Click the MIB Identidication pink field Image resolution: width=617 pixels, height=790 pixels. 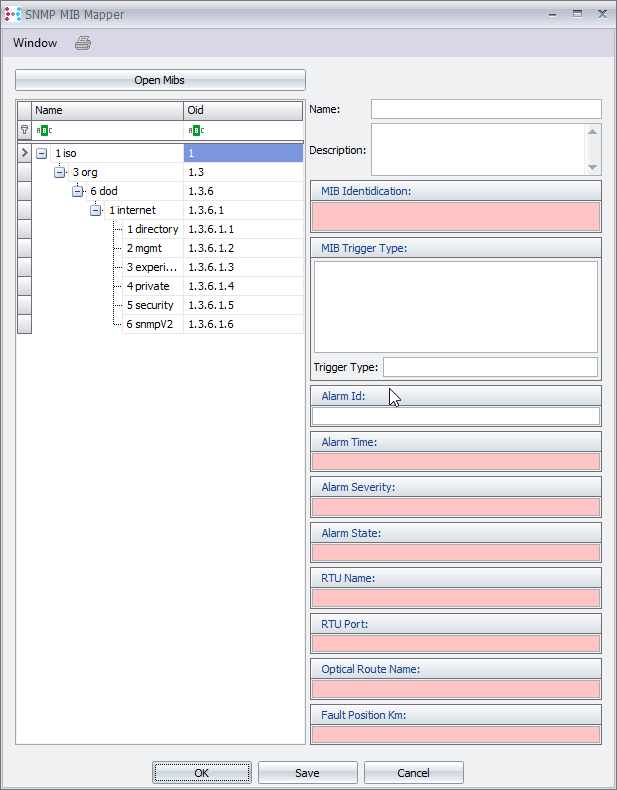[456, 216]
